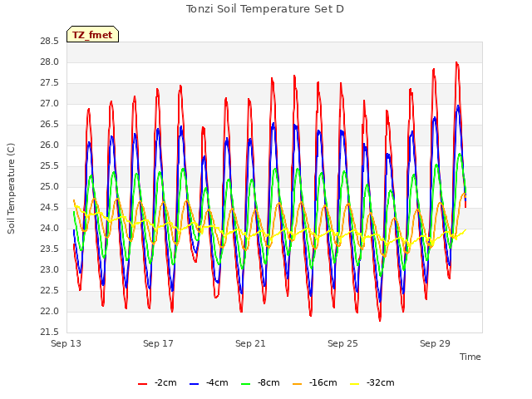Click the 25.0 y-axis tick label

coord(50,187)
